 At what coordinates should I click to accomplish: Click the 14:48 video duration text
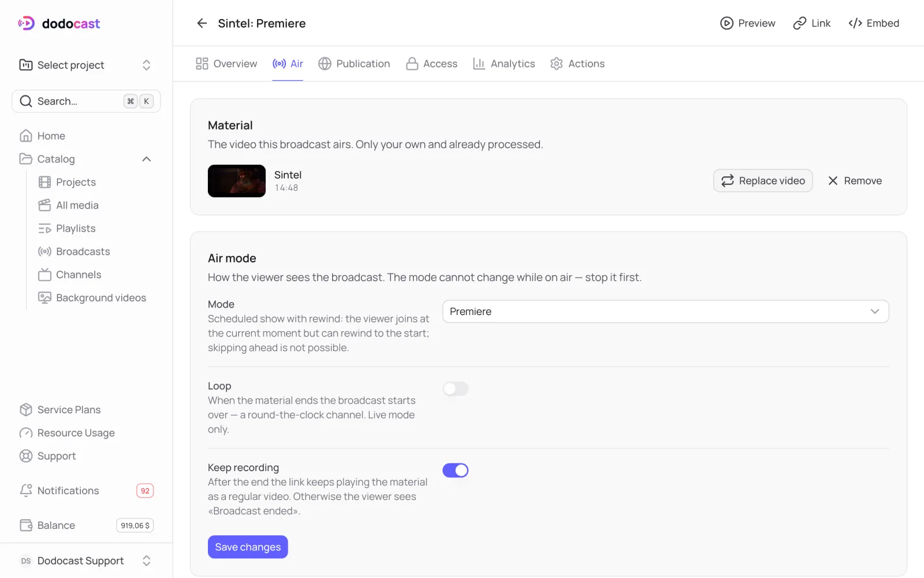(286, 188)
